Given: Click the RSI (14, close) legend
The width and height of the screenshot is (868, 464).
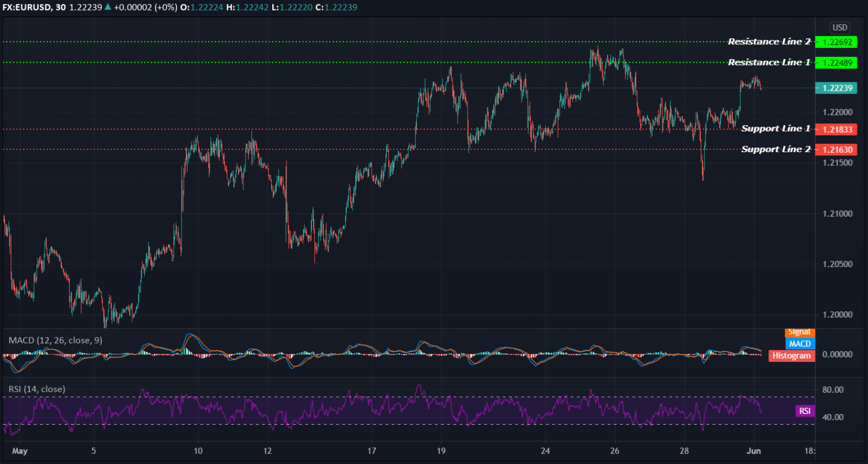Looking at the screenshot, I should click(x=37, y=389).
